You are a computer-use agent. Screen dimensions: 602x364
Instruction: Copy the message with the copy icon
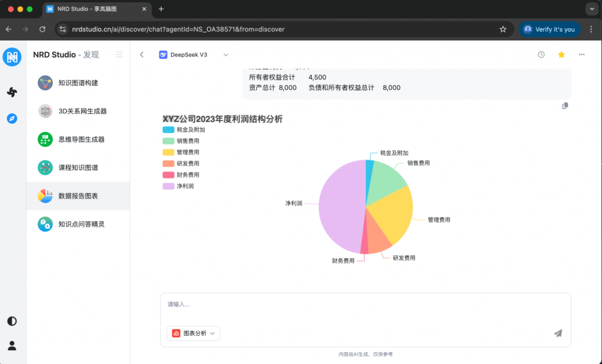pyautogui.click(x=565, y=106)
